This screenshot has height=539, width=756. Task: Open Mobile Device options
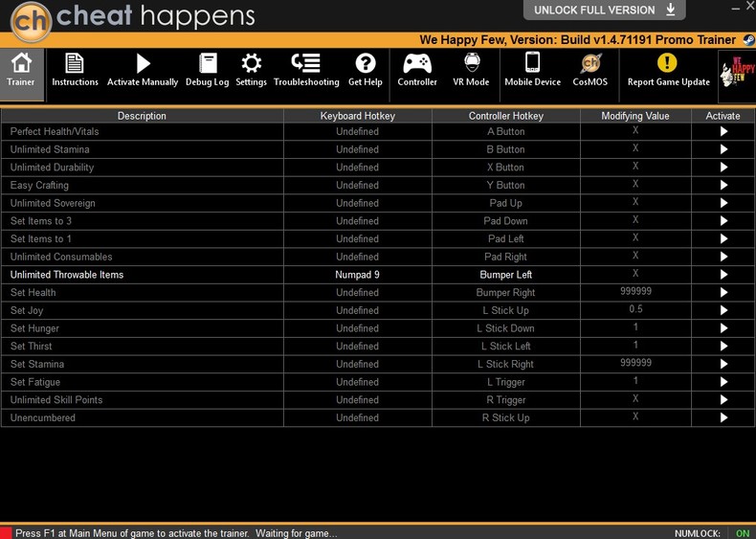click(532, 71)
